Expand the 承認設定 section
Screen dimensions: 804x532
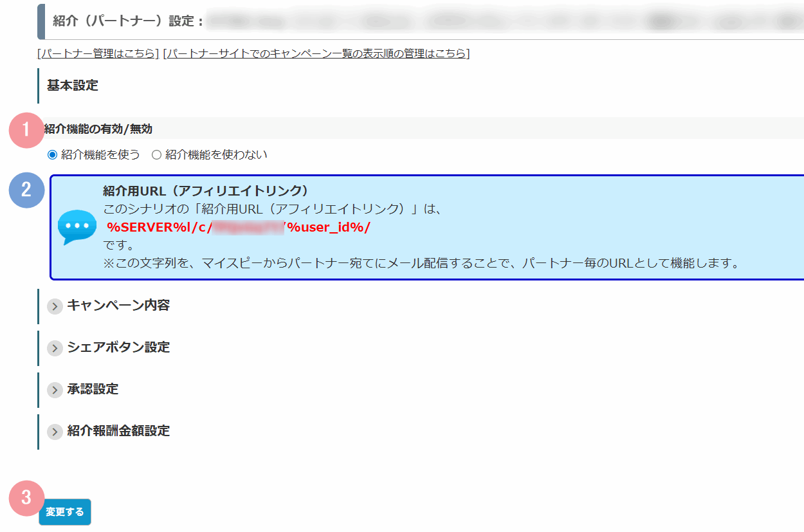tap(93, 389)
